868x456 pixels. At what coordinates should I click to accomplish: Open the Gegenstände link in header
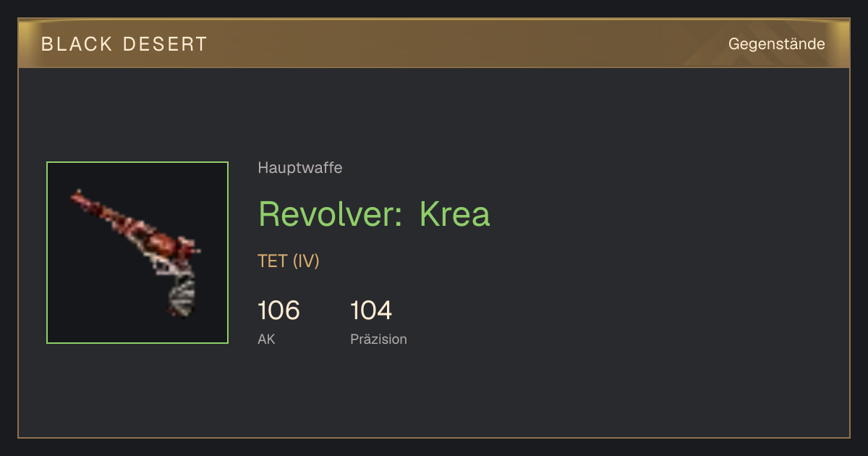pyautogui.click(x=776, y=44)
